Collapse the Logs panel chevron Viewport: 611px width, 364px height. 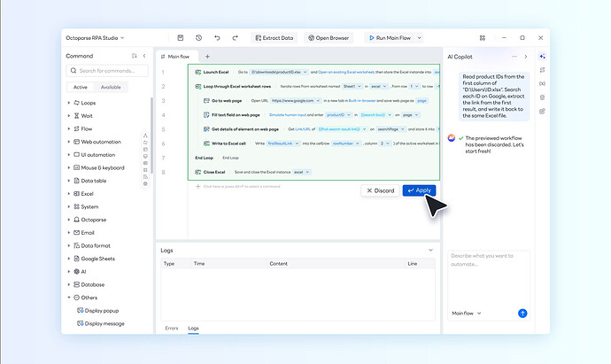click(430, 251)
